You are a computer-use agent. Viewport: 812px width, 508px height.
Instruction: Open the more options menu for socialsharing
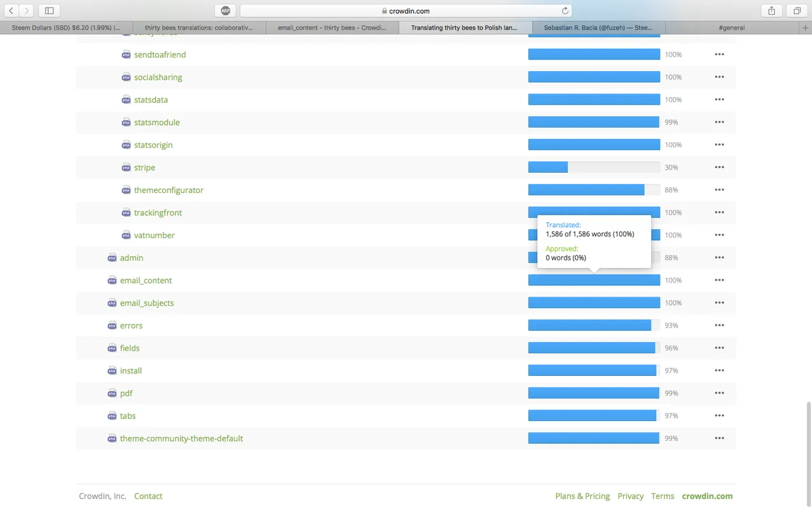[719, 77]
